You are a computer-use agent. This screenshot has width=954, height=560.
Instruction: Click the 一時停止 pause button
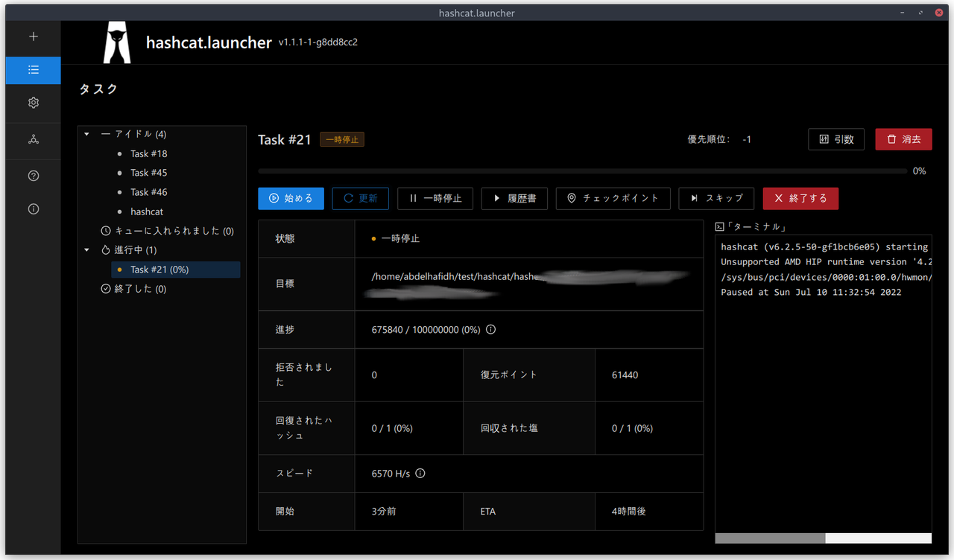[x=435, y=198]
